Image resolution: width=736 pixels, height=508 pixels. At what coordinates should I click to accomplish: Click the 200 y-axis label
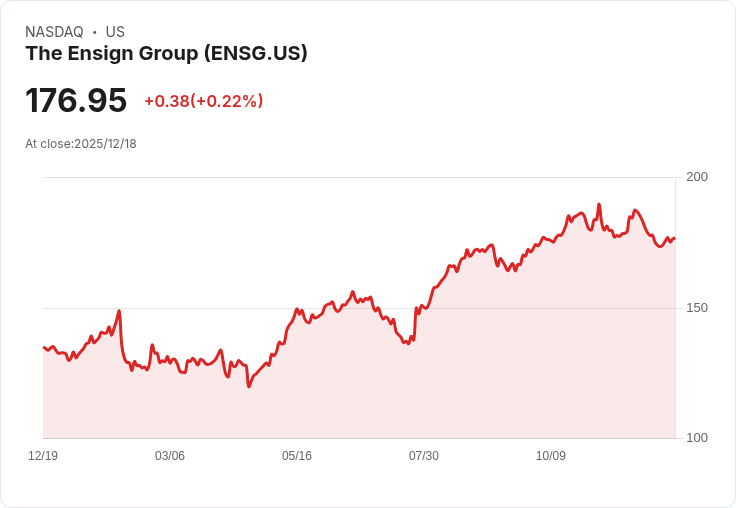697,177
